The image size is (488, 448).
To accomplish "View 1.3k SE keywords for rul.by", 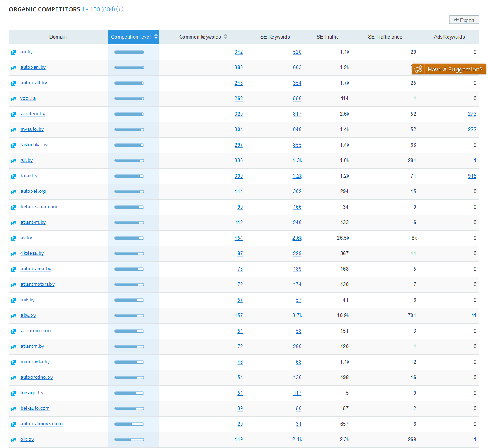I will [297, 161].
